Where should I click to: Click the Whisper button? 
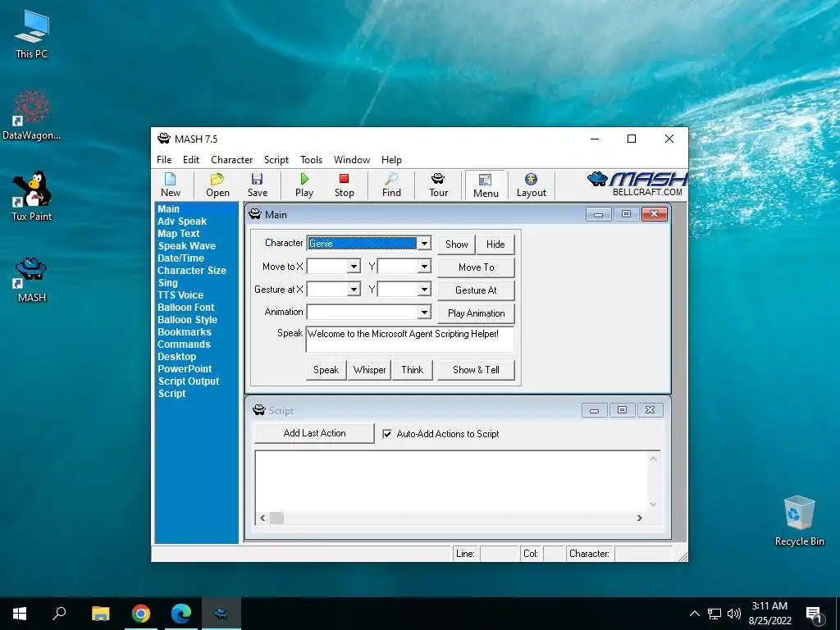pyautogui.click(x=370, y=370)
